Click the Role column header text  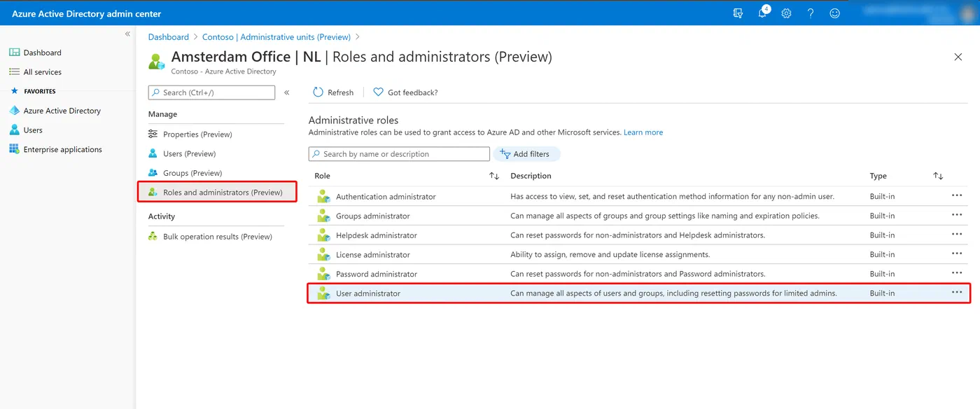pos(322,176)
